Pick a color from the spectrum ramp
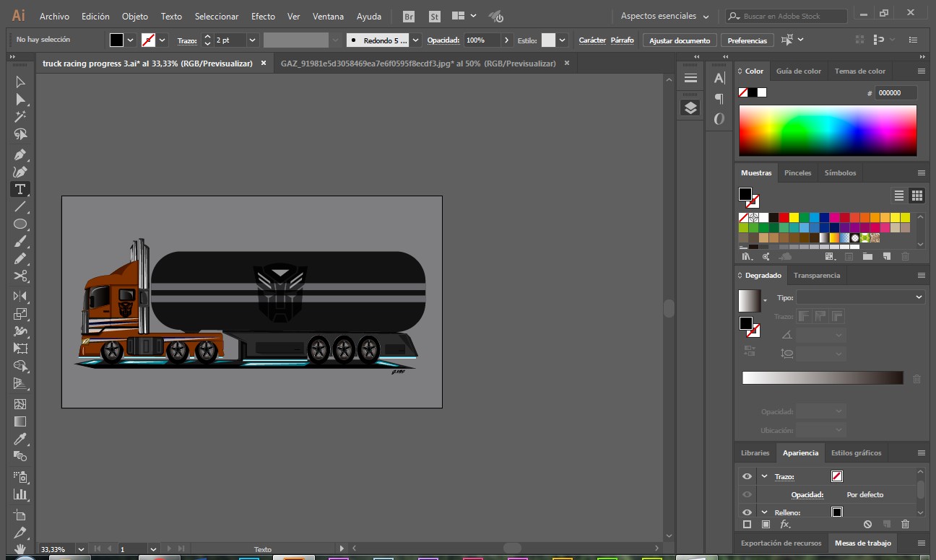The height and width of the screenshot is (560, 936). [828, 131]
